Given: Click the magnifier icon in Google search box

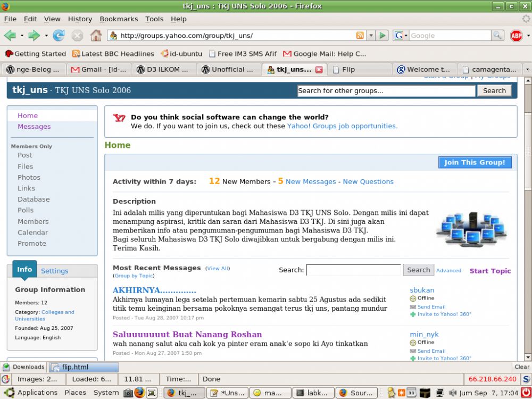Looking at the screenshot, I should 497,36.
